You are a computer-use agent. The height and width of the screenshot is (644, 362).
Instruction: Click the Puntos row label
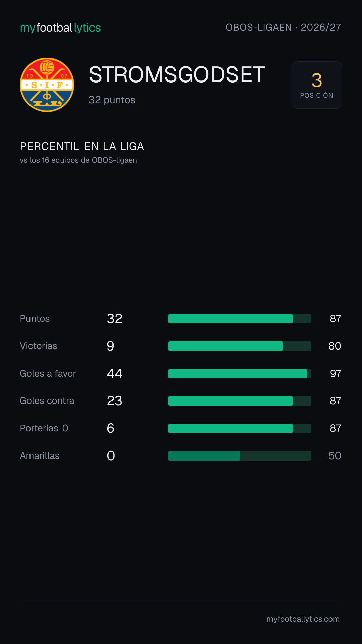35,319
